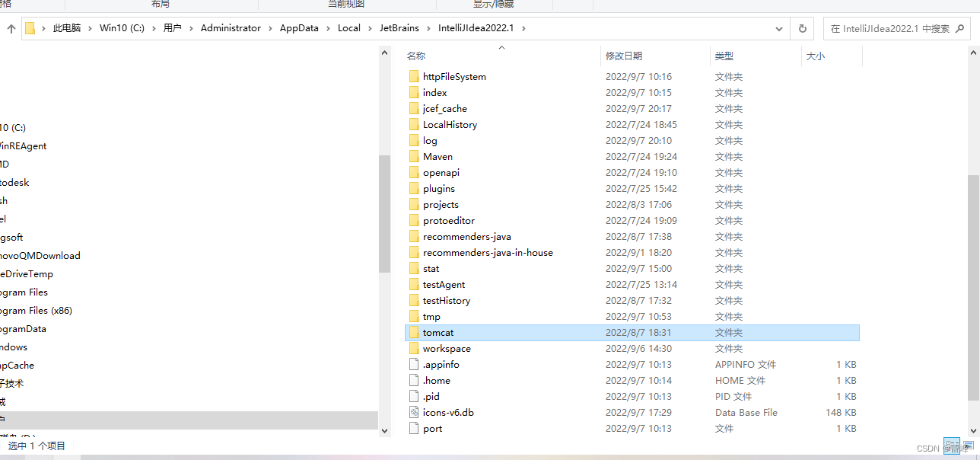Select the recommenders-java folder icon
980x460 pixels.
point(414,236)
